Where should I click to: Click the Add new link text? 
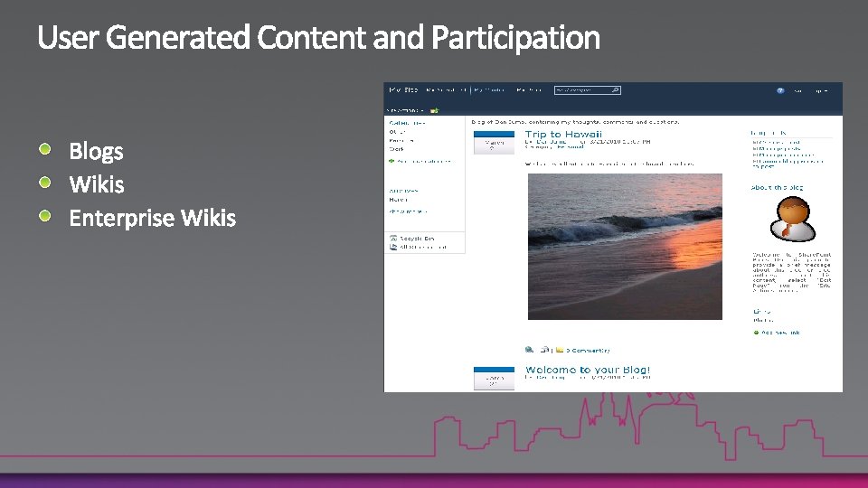[780, 333]
